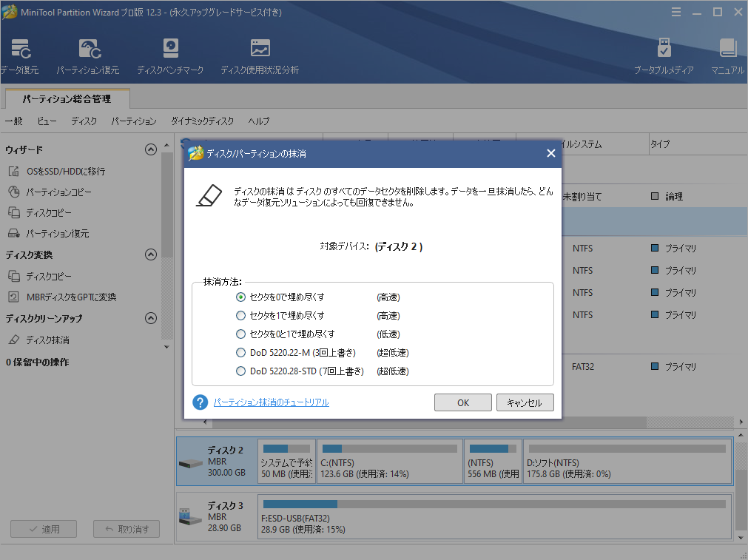Open Bootable Media (ブータブルメディア) builder

[664, 57]
